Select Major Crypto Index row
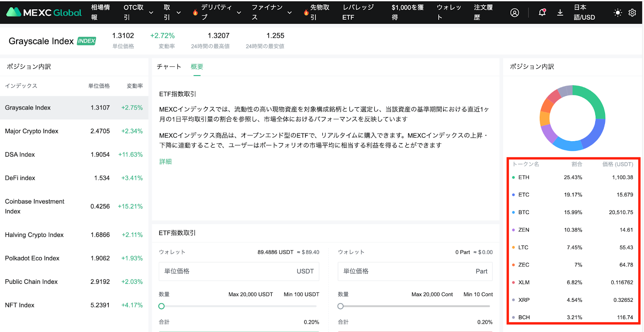Viewport: 644px width, 332px height. [x=74, y=131]
